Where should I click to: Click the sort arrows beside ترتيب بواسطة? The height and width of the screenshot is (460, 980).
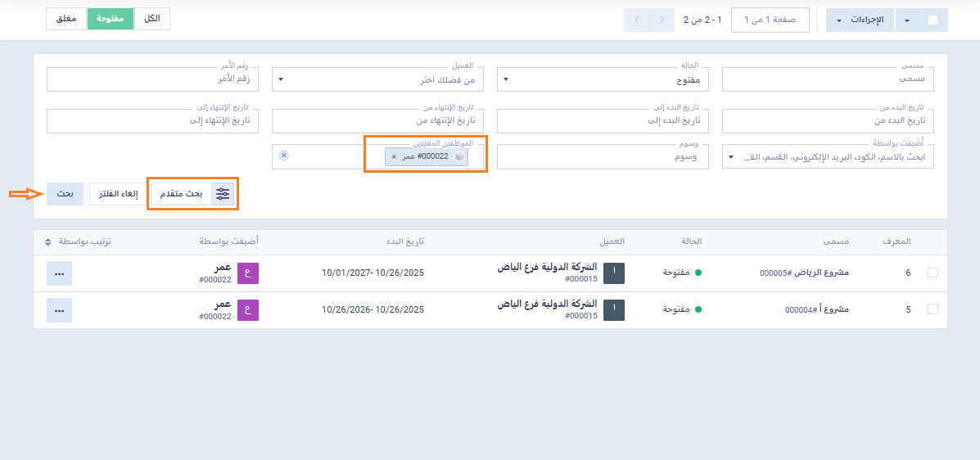pyautogui.click(x=48, y=242)
